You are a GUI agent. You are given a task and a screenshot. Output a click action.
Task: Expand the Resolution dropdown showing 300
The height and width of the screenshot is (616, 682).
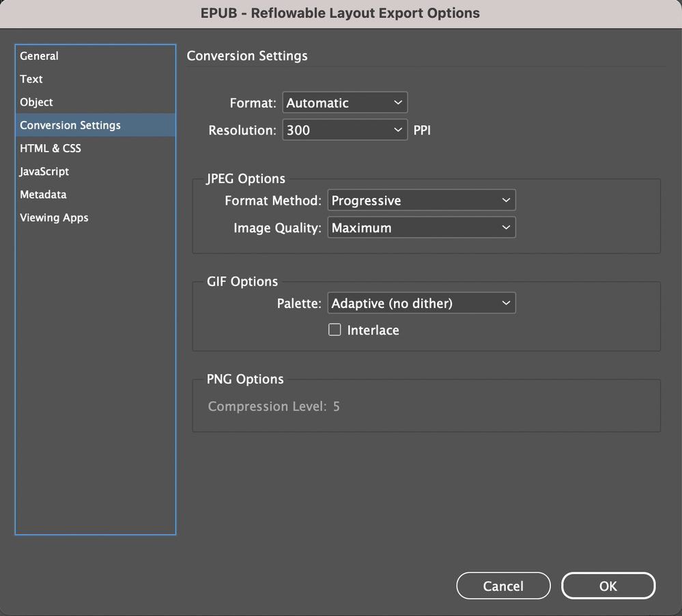pyautogui.click(x=345, y=130)
